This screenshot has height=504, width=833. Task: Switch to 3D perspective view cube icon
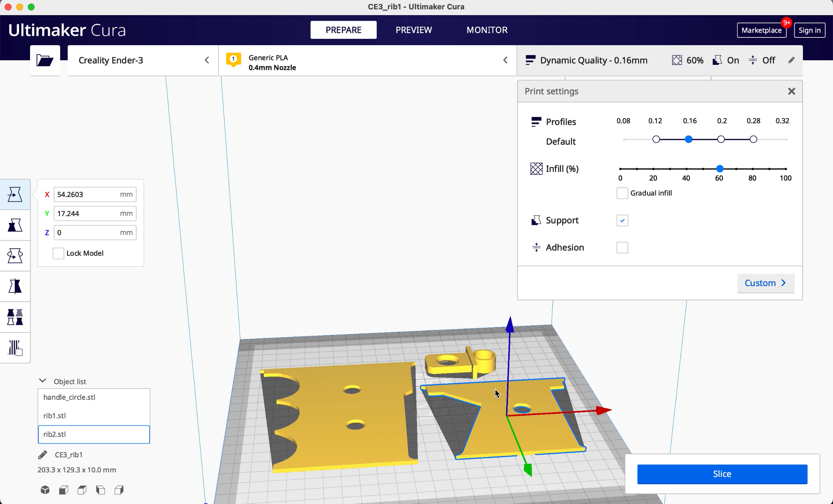[45, 490]
